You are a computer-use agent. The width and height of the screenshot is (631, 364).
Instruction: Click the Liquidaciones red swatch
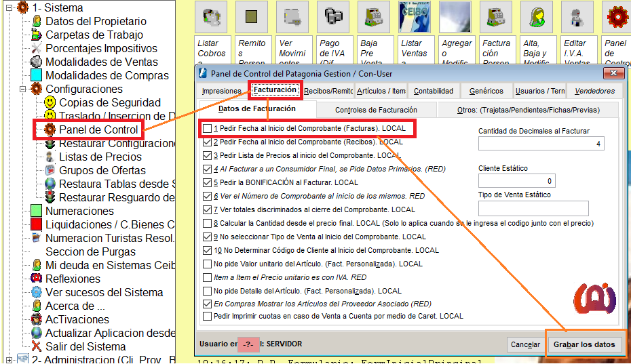[x=37, y=224]
